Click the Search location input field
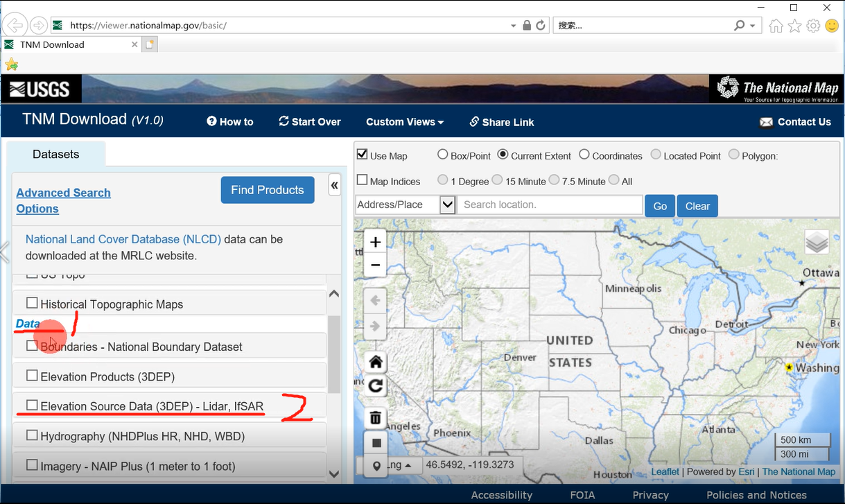Viewport: 845px width, 504px height. point(550,205)
